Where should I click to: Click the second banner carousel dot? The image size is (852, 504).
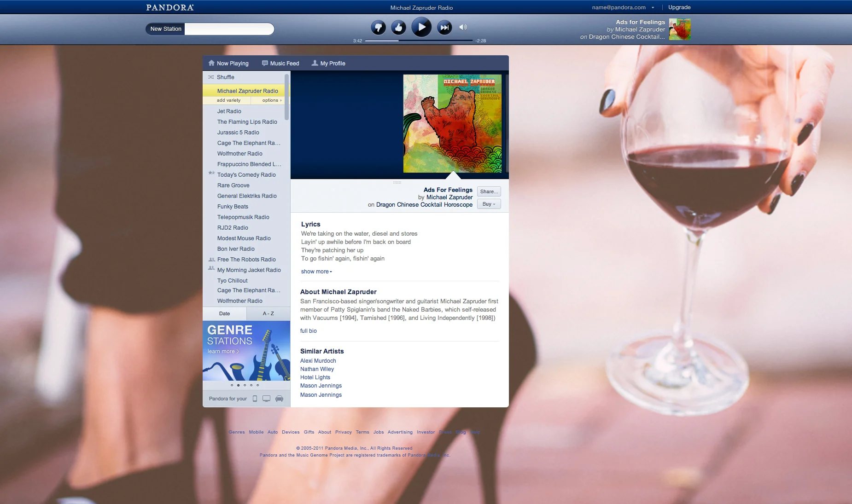click(x=238, y=385)
